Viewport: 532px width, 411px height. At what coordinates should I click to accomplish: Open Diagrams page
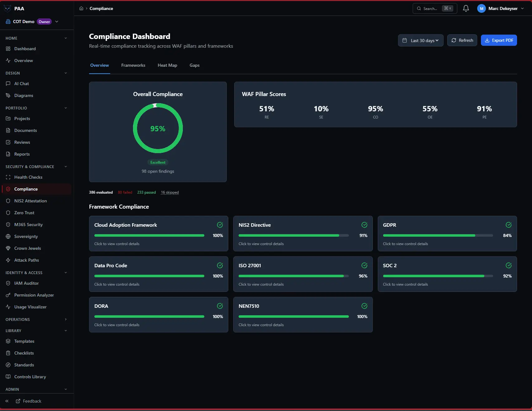coord(36,95)
